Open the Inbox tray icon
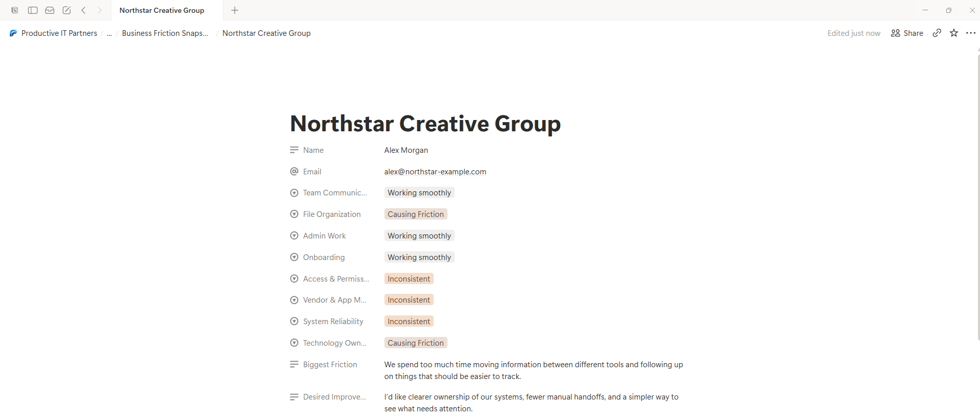 coord(50,10)
